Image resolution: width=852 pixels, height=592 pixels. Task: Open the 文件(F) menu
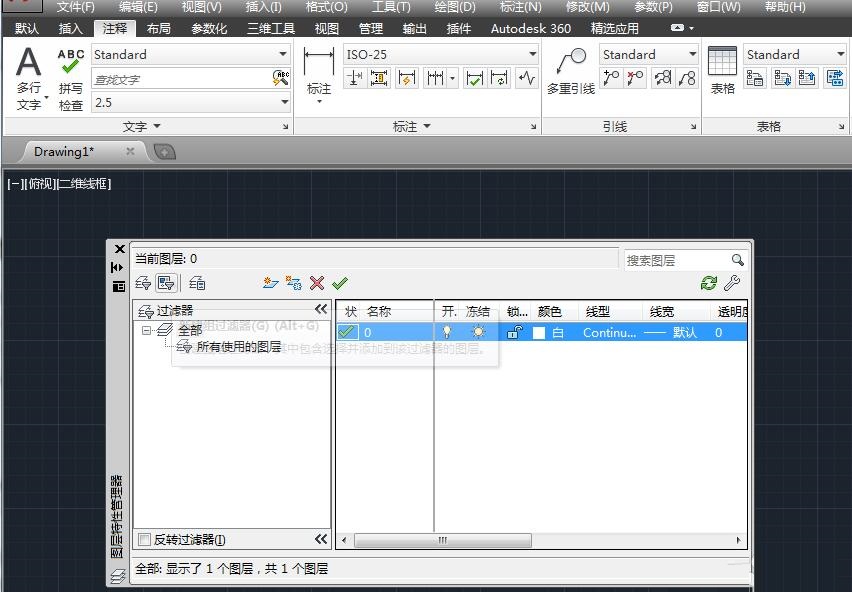click(x=76, y=7)
